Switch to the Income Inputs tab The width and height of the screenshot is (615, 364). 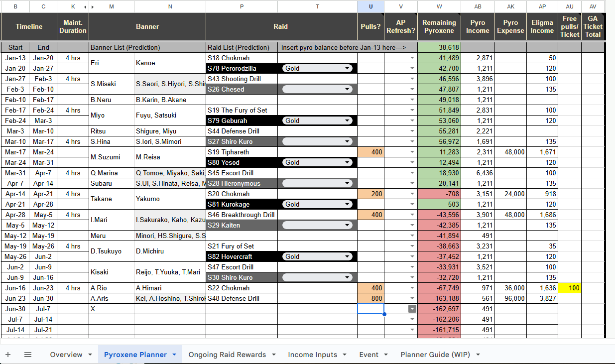tap(313, 355)
